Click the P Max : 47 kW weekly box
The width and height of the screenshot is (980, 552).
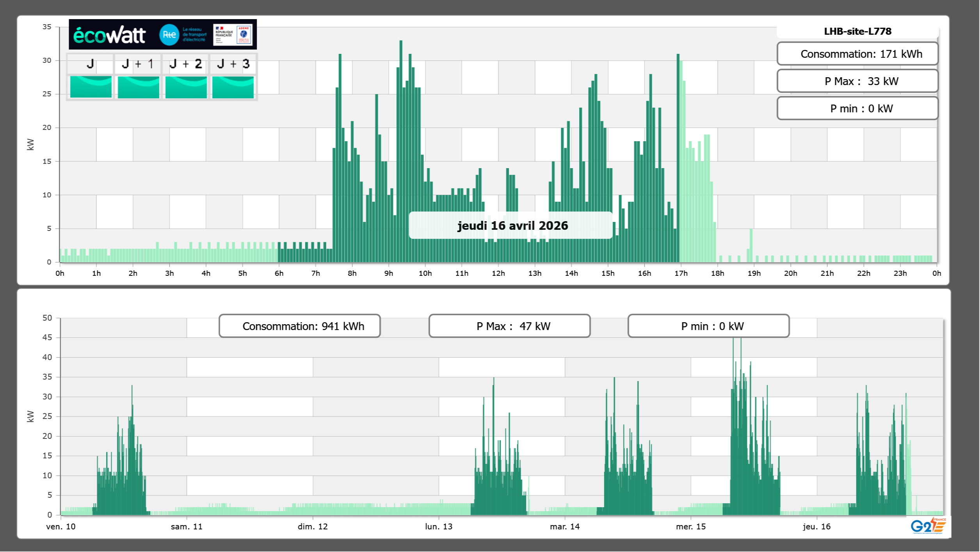509,326
